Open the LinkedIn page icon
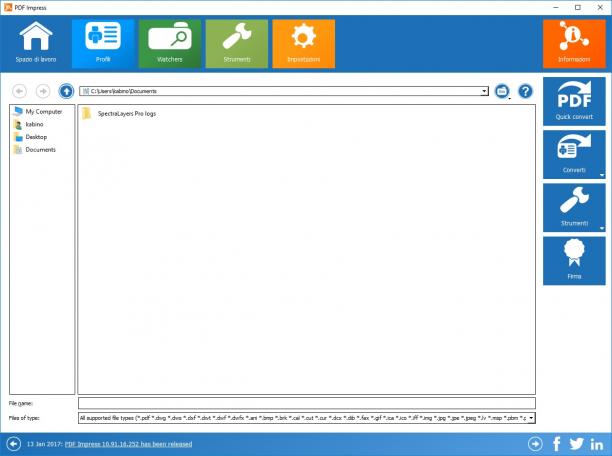 click(x=596, y=444)
